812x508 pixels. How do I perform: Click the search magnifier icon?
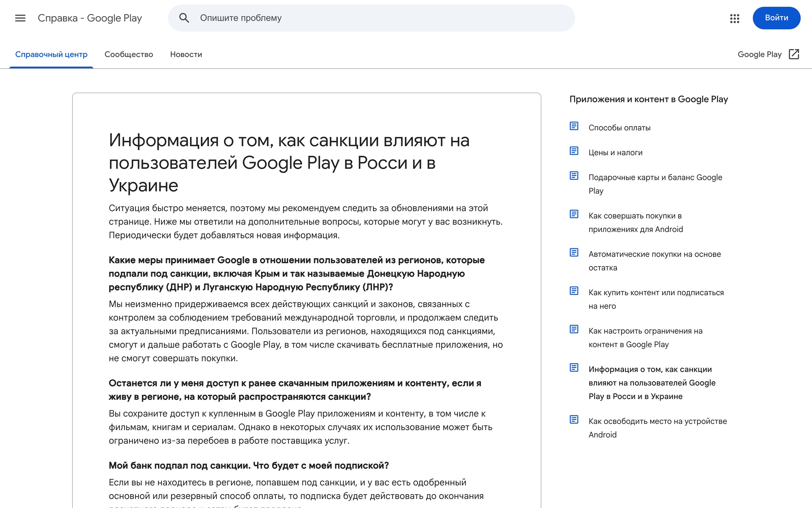tap(184, 18)
